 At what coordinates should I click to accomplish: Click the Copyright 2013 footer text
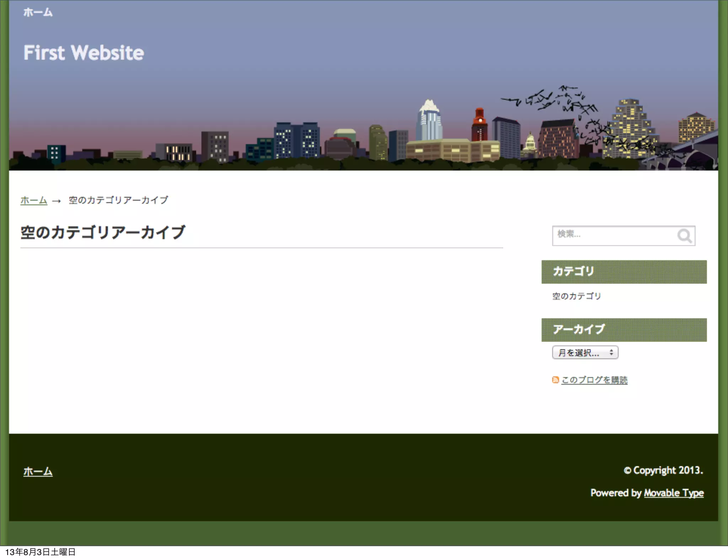coord(663,470)
